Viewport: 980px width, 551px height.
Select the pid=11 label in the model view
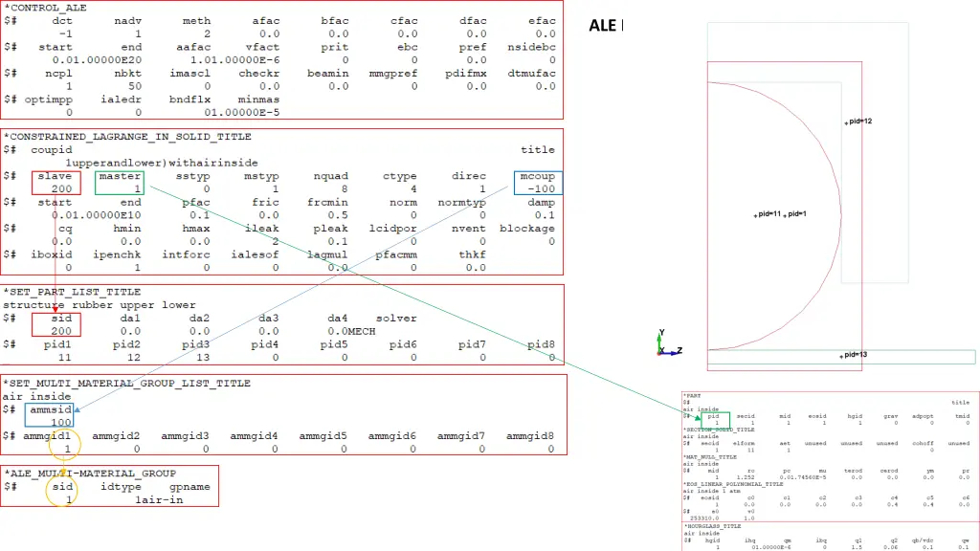769,213
